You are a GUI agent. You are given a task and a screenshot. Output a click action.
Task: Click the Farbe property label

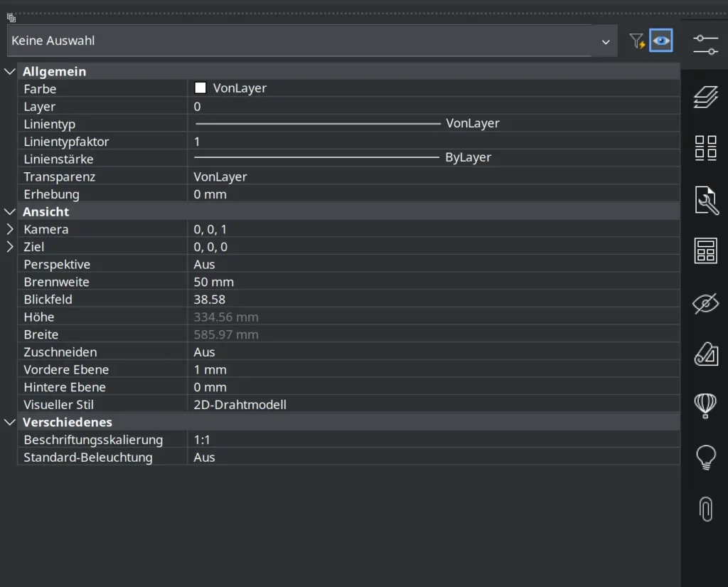click(40, 89)
